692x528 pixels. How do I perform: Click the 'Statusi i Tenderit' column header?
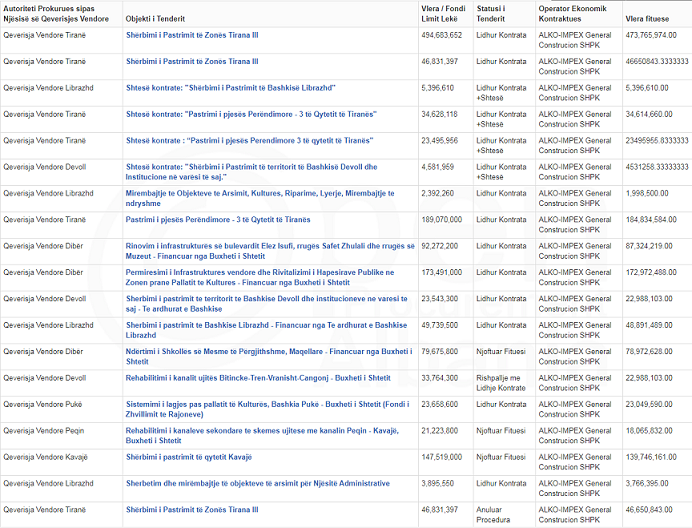pos(490,14)
